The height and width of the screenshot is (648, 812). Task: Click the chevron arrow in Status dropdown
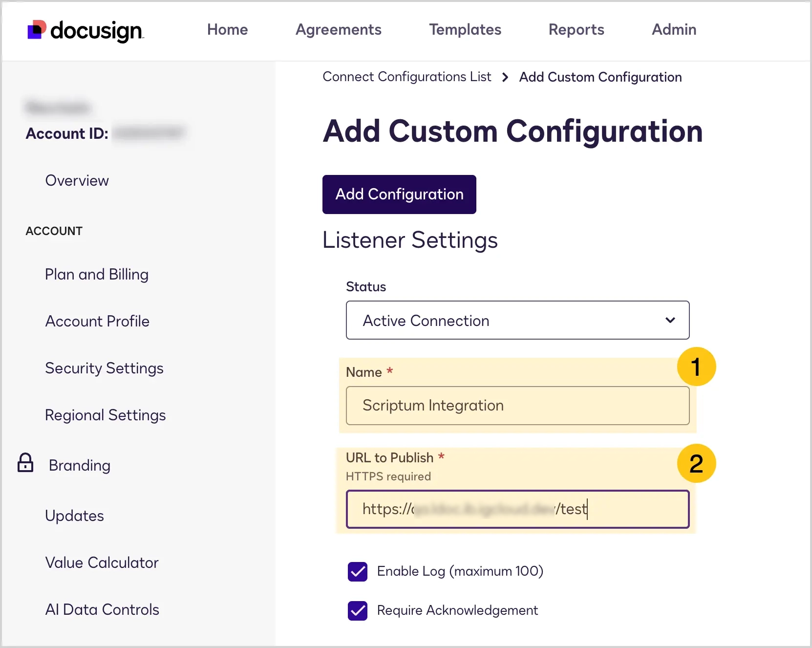pyautogui.click(x=670, y=320)
